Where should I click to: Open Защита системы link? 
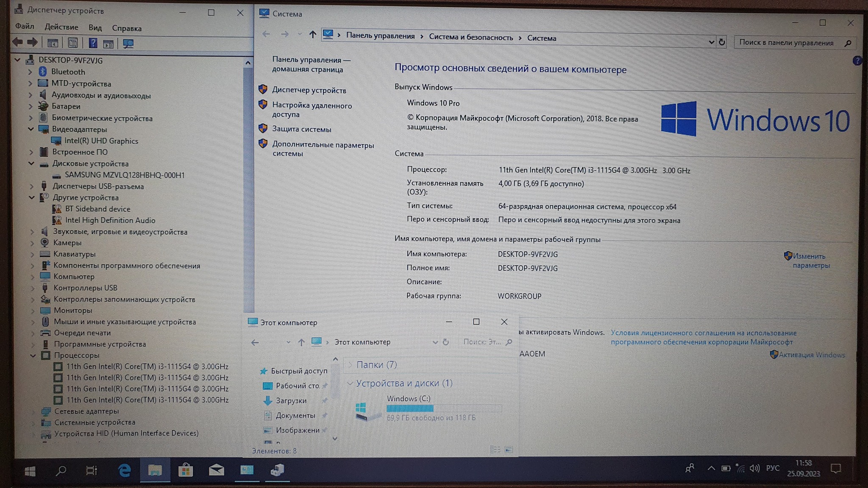302,129
